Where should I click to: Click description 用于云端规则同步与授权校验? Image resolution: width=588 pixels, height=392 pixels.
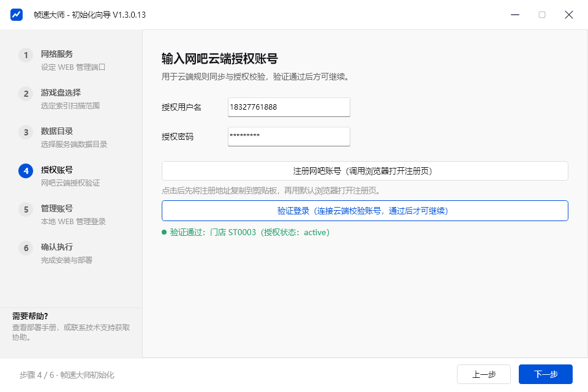(256, 77)
